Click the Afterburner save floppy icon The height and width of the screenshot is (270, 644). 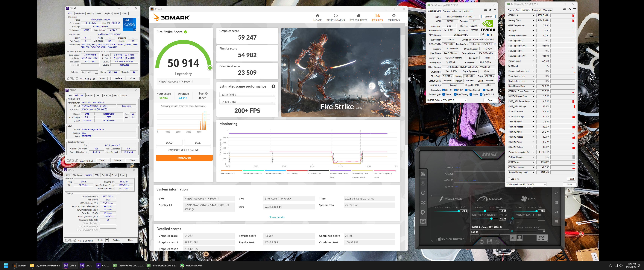490,241
